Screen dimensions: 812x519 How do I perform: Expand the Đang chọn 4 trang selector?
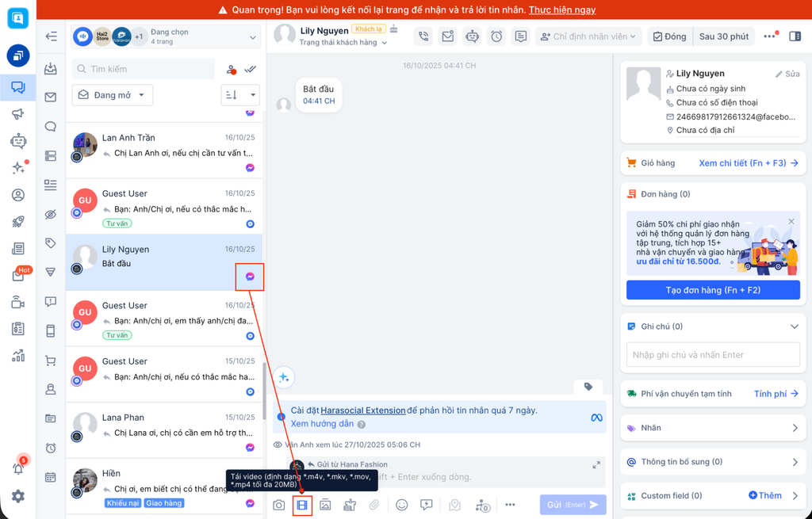pos(165,36)
